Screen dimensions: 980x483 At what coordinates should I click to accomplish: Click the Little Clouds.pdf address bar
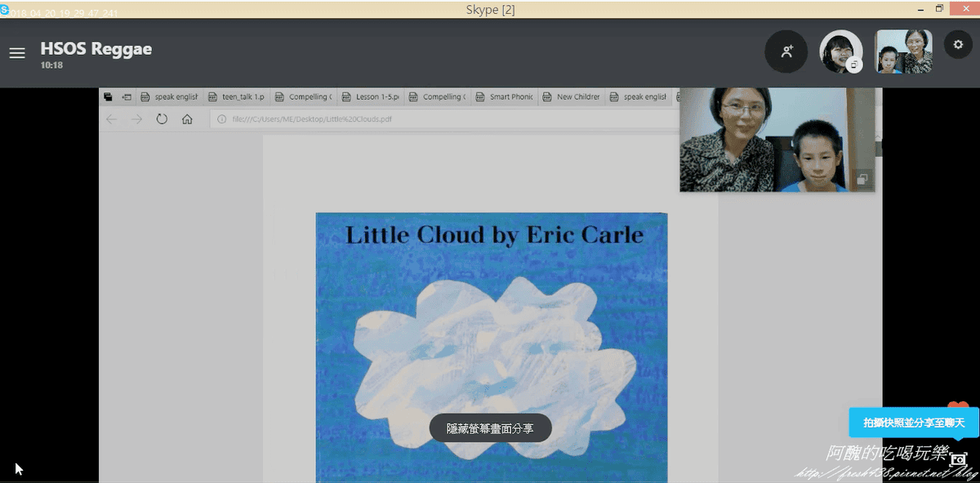445,119
